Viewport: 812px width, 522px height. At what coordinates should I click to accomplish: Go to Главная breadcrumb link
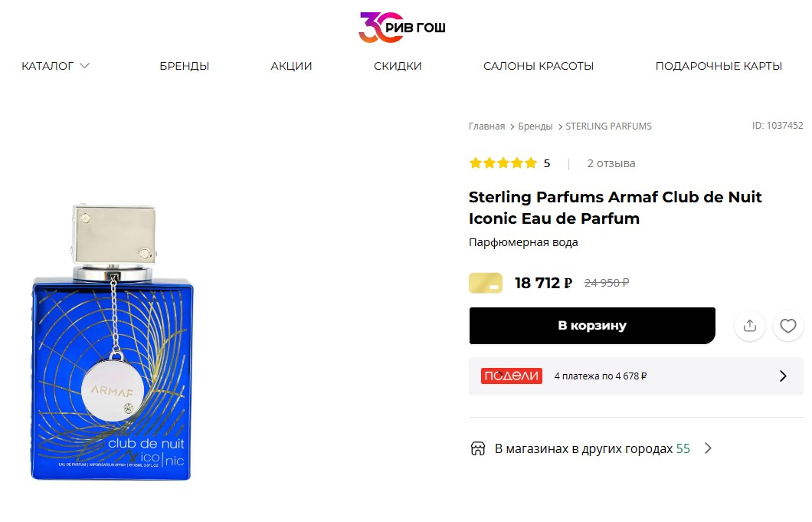pos(486,126)
